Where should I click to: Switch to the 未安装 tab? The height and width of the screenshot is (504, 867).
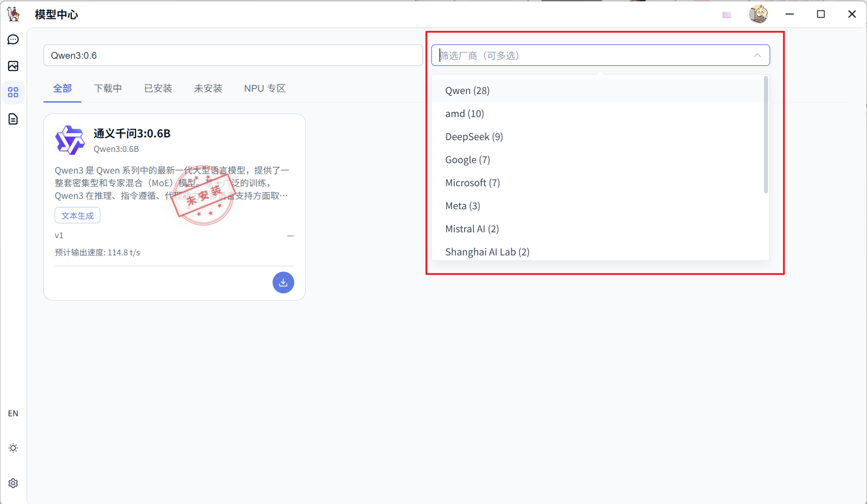click(x=208, y=89)
